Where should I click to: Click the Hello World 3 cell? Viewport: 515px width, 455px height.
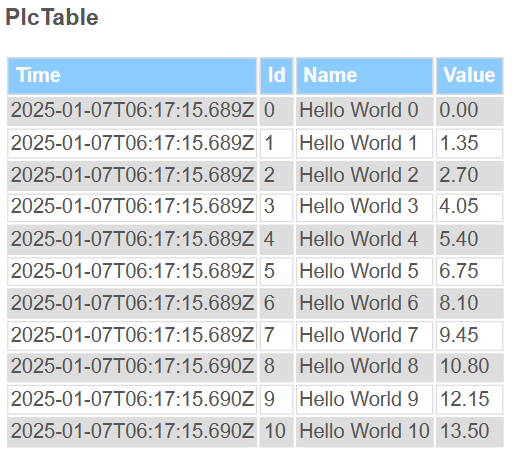364,207
